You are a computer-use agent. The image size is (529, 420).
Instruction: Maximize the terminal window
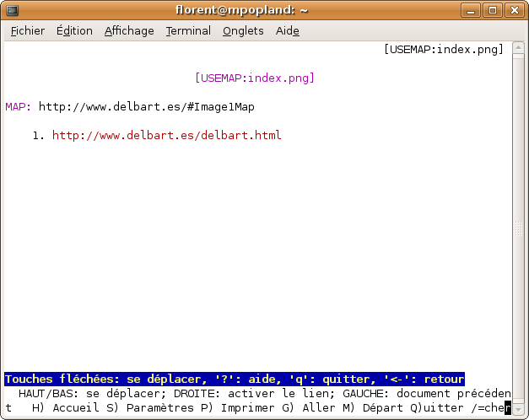(493, 10)
